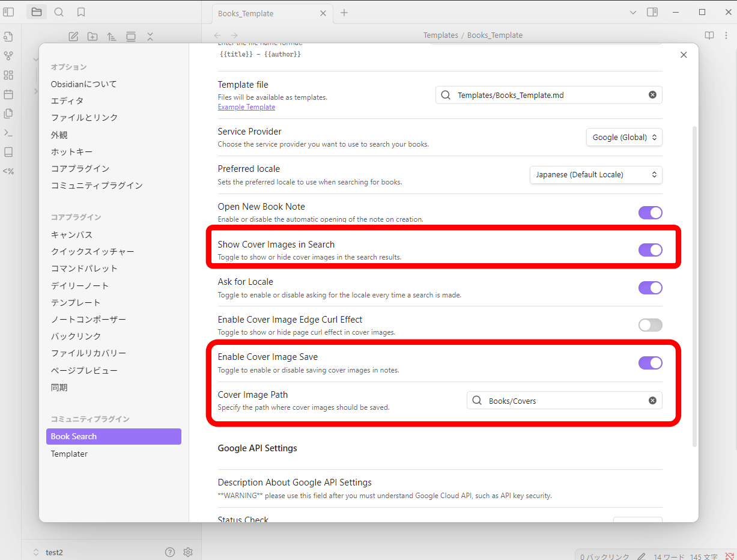
Task: Click Cover Image Path input Books/Covers
Action: coord(565,401)
